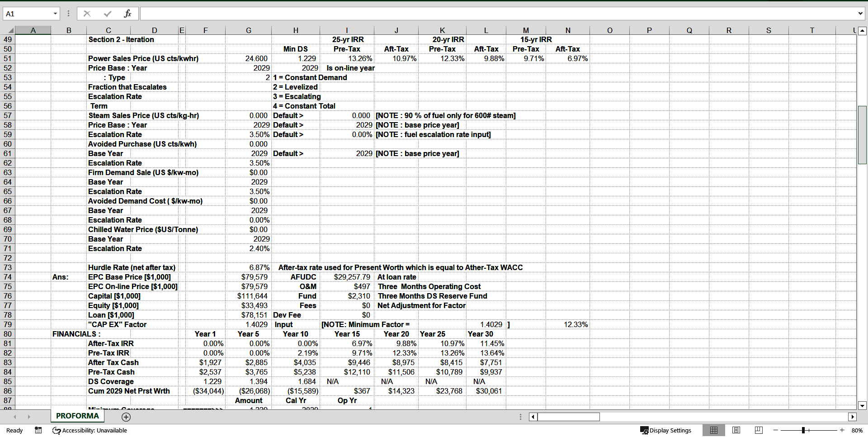Select the PROFORMA sheet tab
Image resolution: width=868 pixels, height=437 pixels.
point(77,416)
